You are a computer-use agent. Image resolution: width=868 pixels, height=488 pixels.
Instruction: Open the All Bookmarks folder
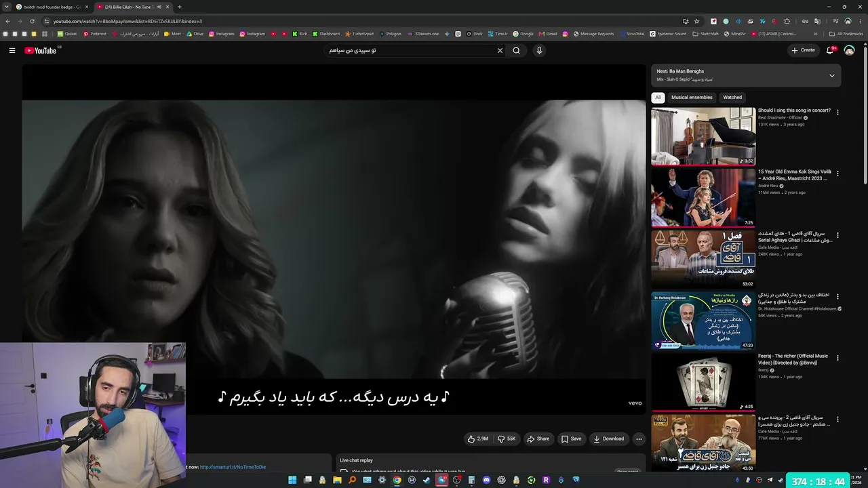click(x=846, y=34)
